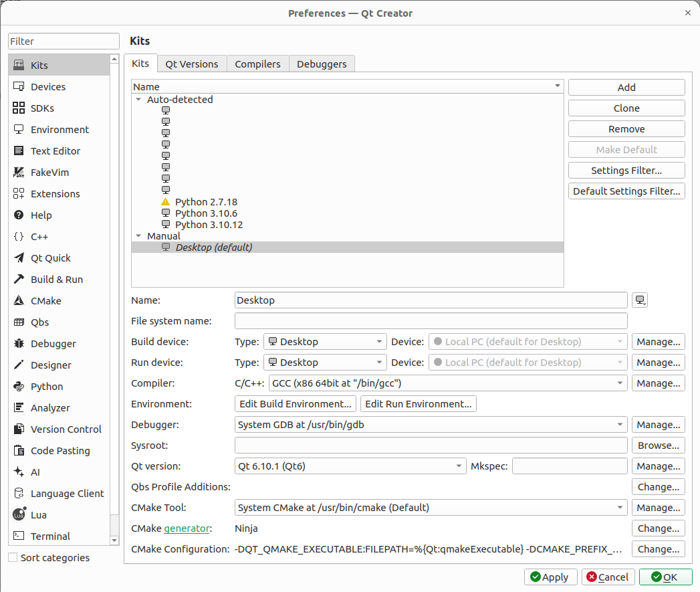700x592 pixels.
Task: Click the kit icon button beside Name field
Action: (x=640, y=300)
